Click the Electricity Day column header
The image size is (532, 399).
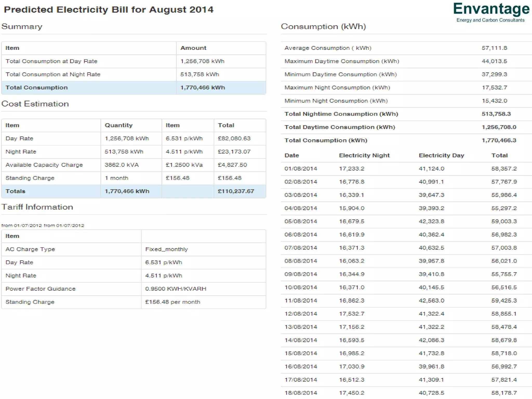441,155
